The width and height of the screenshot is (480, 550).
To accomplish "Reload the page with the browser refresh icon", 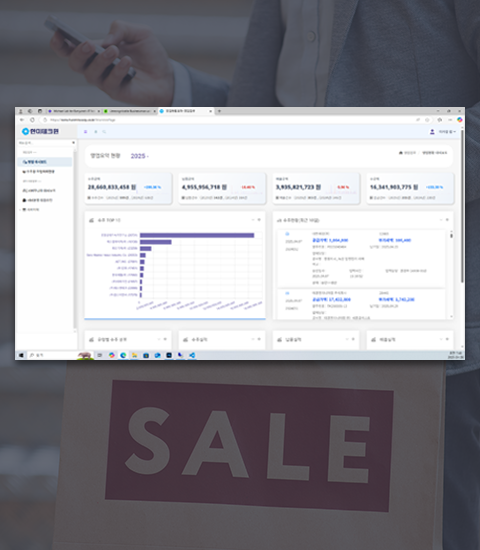I will pos(32,120).
